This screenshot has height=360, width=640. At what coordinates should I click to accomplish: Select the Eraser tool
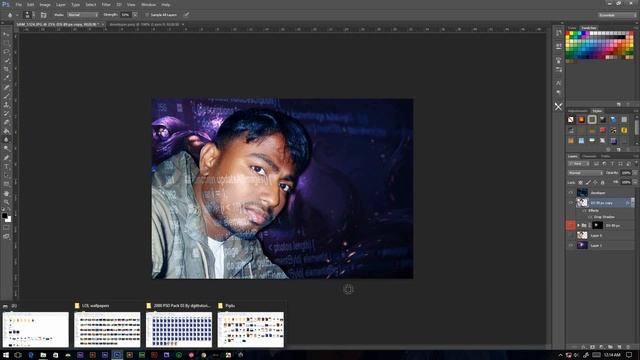7,122
